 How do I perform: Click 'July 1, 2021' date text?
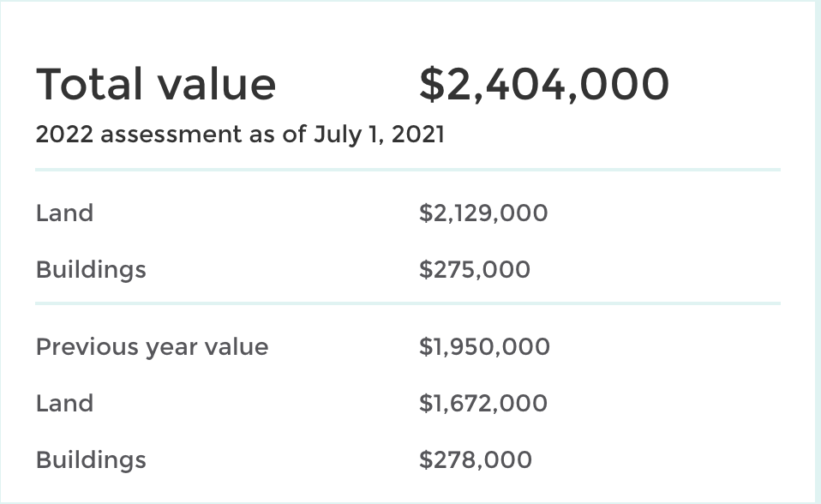(379, 135)
